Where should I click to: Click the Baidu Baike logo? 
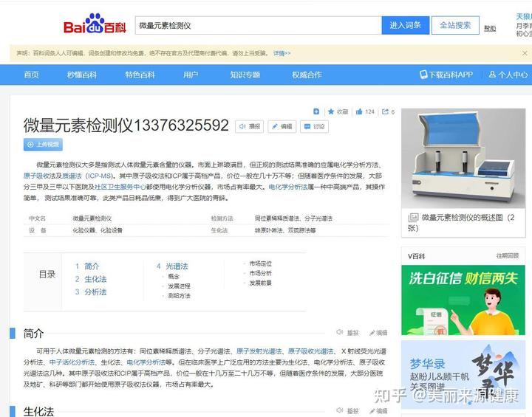(95, 24)
